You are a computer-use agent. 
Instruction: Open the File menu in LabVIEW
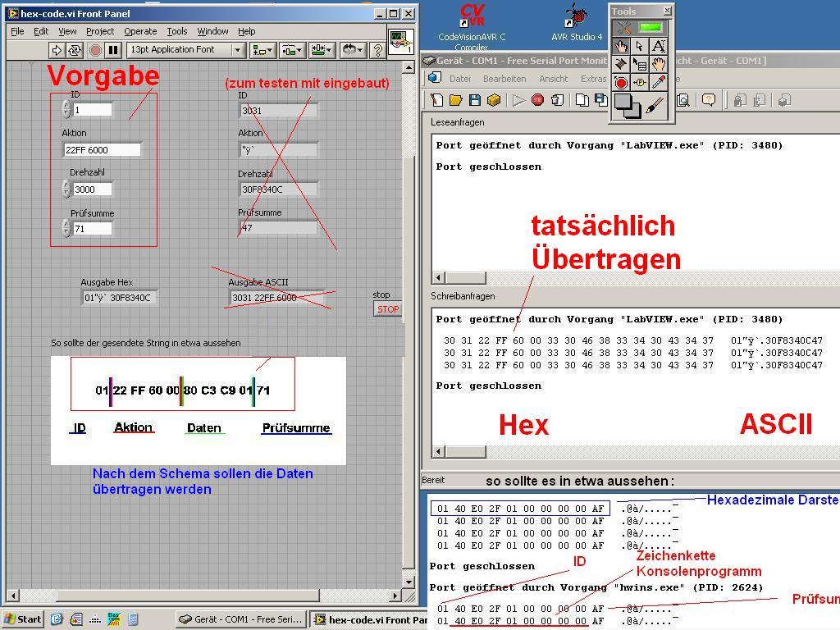[x=17, y=31]
